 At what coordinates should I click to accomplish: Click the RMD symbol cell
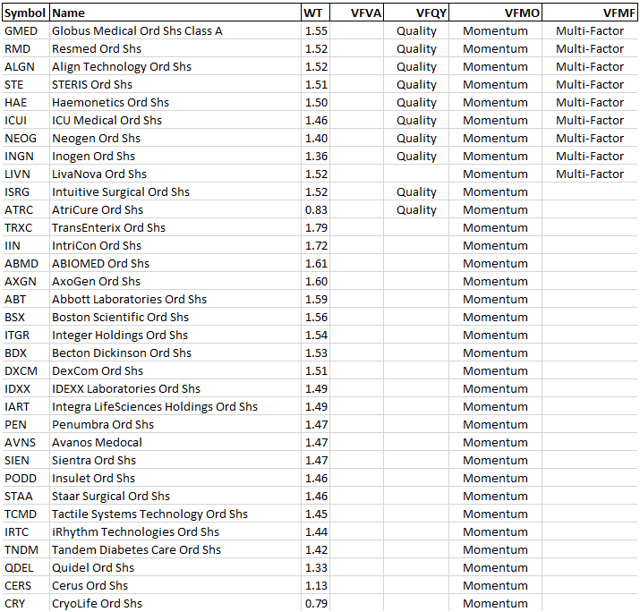point(25,49)
